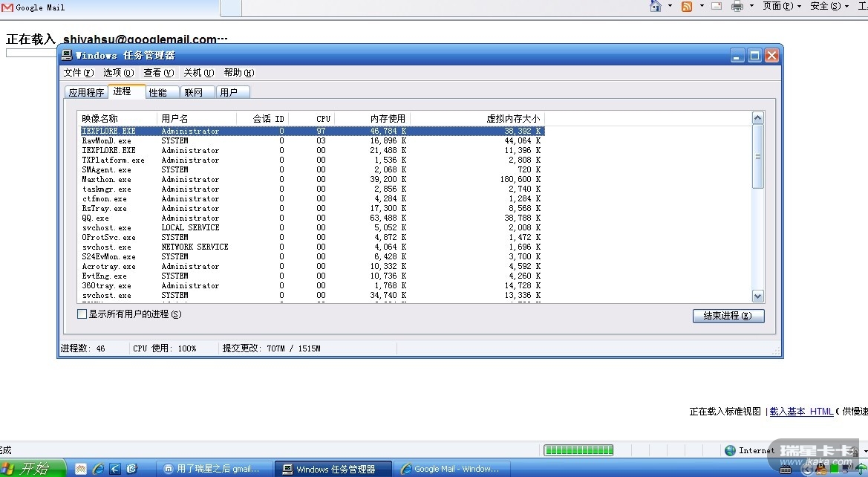This screenshot has width=868, height=477.
Task: Launch Internet Explorer from the quick launch bar
Action: coord(98,469)
